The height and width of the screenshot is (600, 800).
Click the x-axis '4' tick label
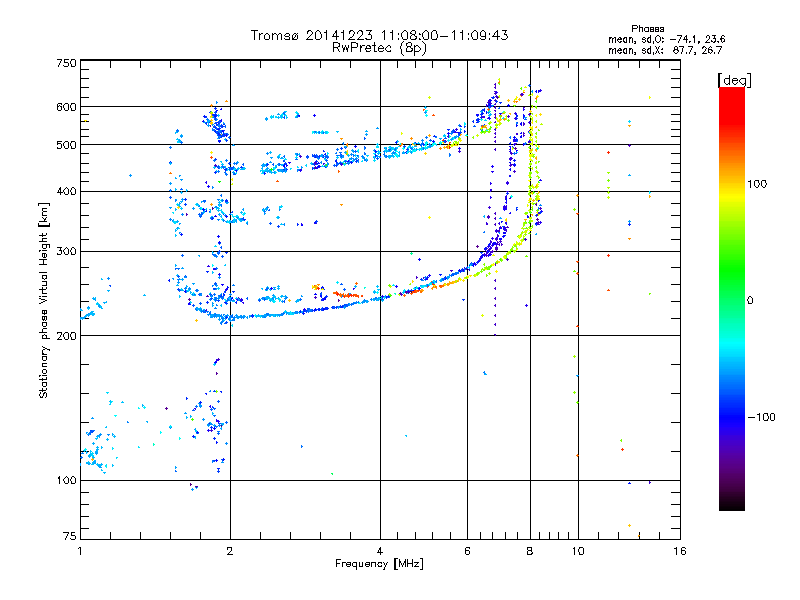click(x=380, y=551)
